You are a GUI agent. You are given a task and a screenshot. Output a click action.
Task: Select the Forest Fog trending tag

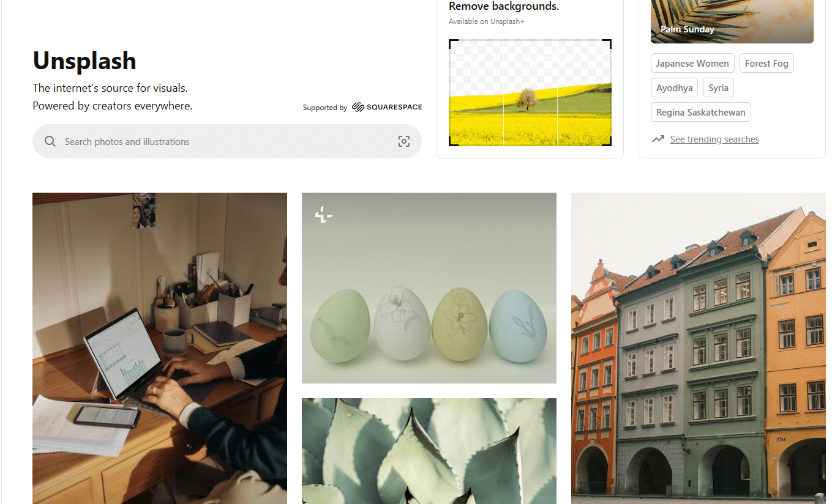coord(766,64)
